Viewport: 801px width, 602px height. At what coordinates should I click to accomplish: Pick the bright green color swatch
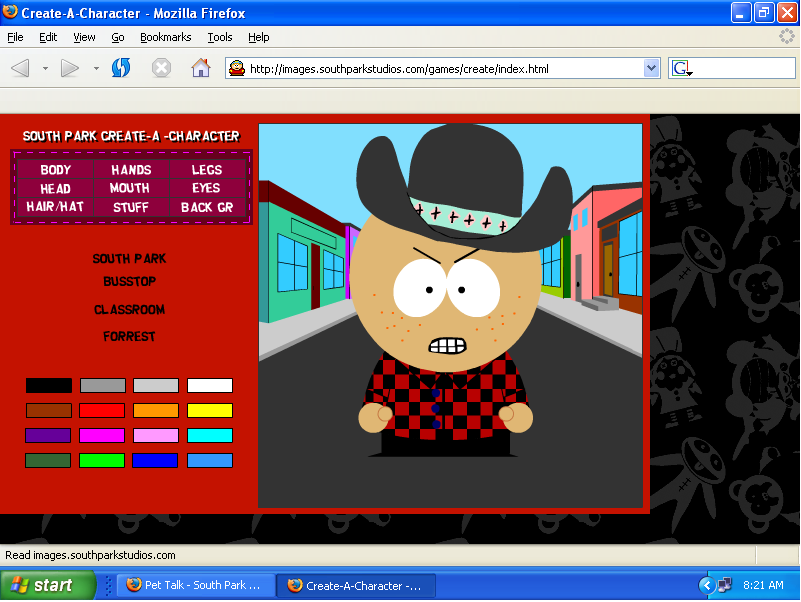[102, 460]
